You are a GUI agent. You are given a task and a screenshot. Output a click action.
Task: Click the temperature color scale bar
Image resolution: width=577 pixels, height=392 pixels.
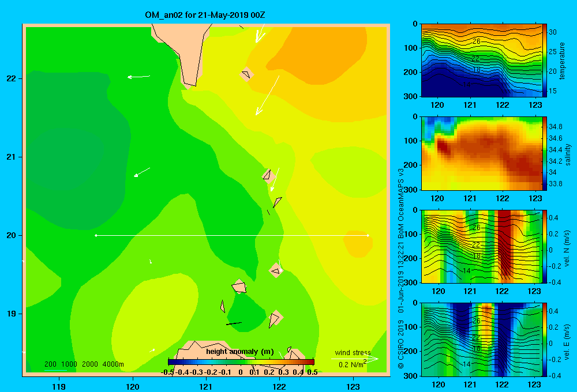coord(545,61)
